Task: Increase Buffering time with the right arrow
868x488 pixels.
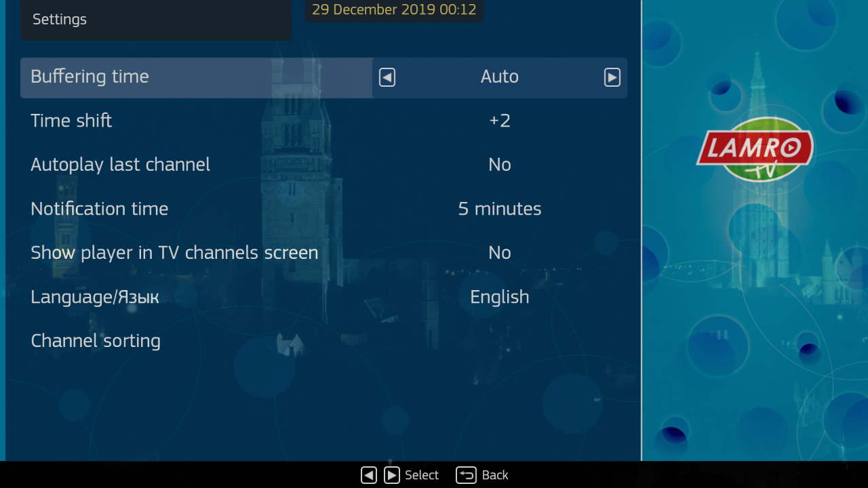Action: click(612, 78)
